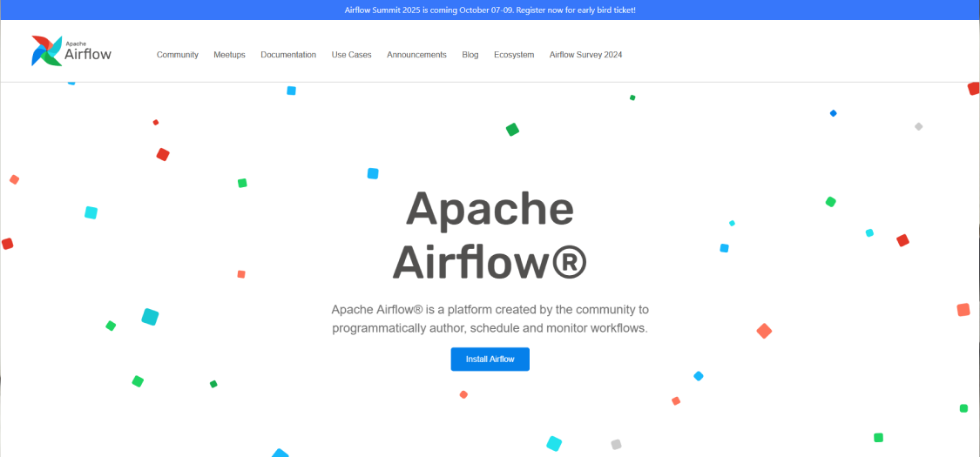The image size is (980, 457).
Task: Open the Airflow Summit 2025 banner announcement
Action: [490, 10]
